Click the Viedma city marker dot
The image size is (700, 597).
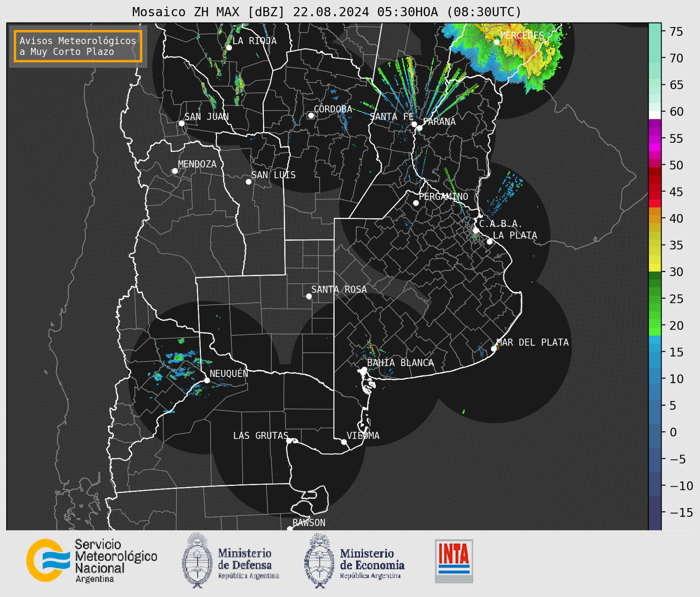[x=344, y=442]
